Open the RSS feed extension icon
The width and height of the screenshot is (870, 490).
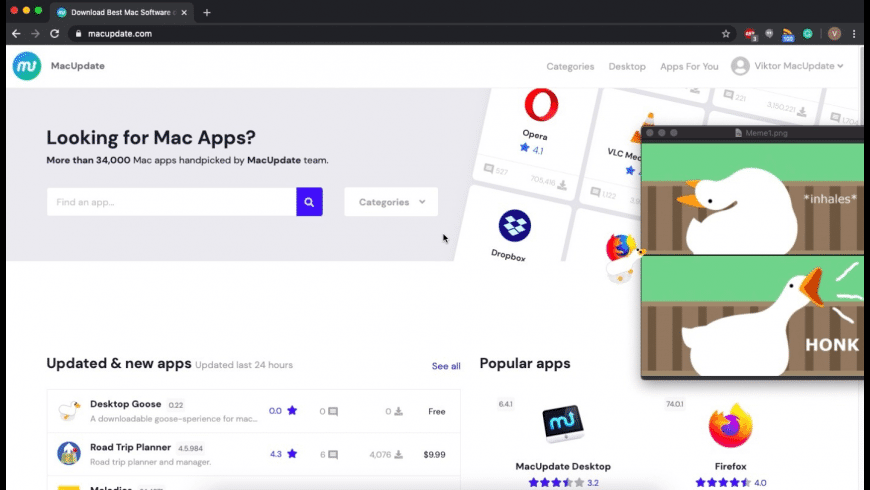pos(788,35)
